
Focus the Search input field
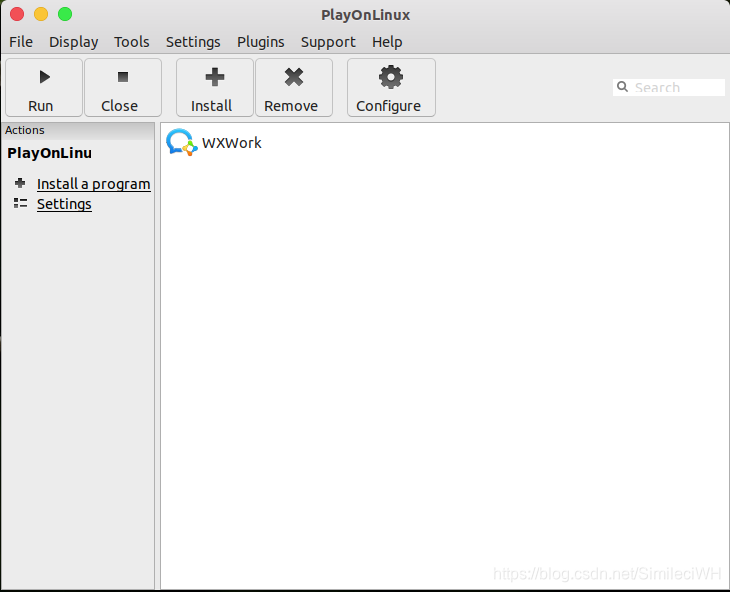[669, 87]
